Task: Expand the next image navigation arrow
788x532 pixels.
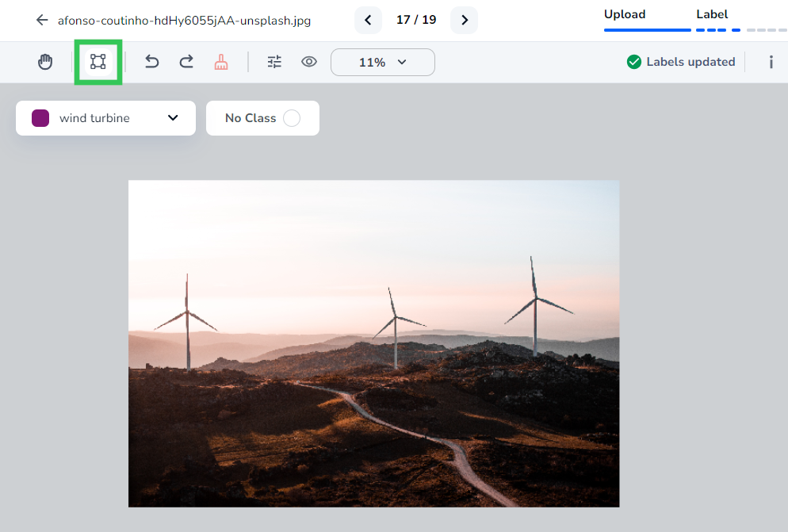Action: click(464, 20)
